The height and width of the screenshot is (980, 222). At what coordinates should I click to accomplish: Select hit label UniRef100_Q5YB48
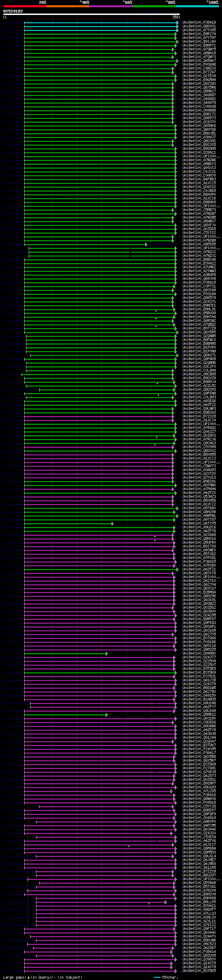tap(199, 883)
